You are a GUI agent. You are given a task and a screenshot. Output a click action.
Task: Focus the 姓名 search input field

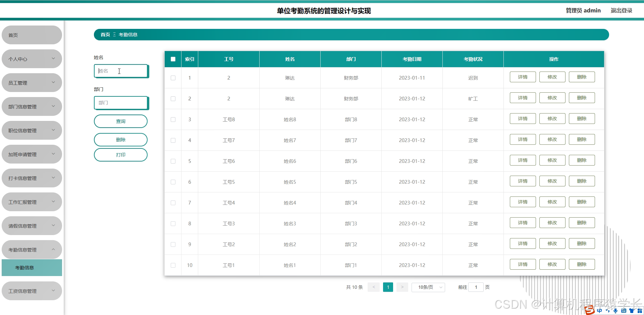[x=121, y=71]
